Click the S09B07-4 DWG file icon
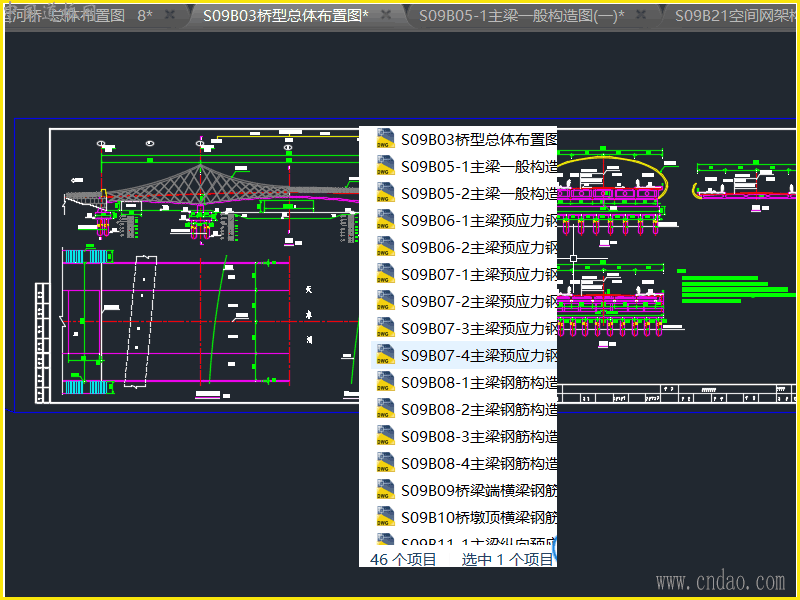This screenshot has height=600, width=800. tap(385, 355)
